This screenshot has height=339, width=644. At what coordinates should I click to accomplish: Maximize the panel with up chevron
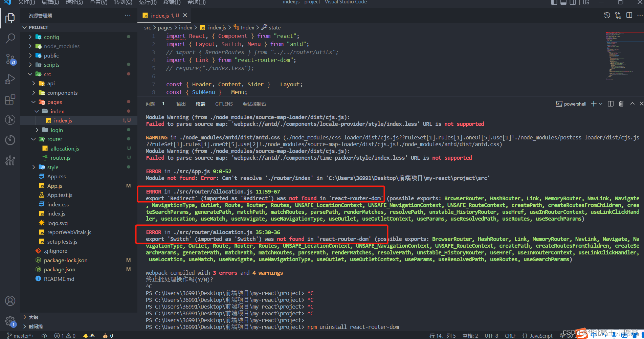632,104
